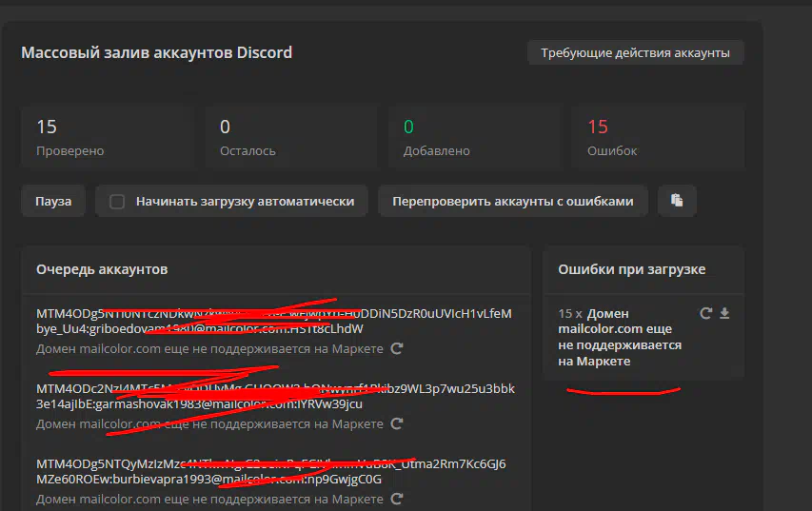Click the Начинать загрузку автоматически label

click(x=245, y=202)
